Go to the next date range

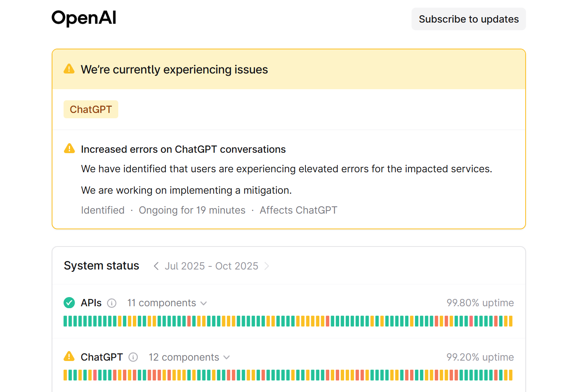267,266
